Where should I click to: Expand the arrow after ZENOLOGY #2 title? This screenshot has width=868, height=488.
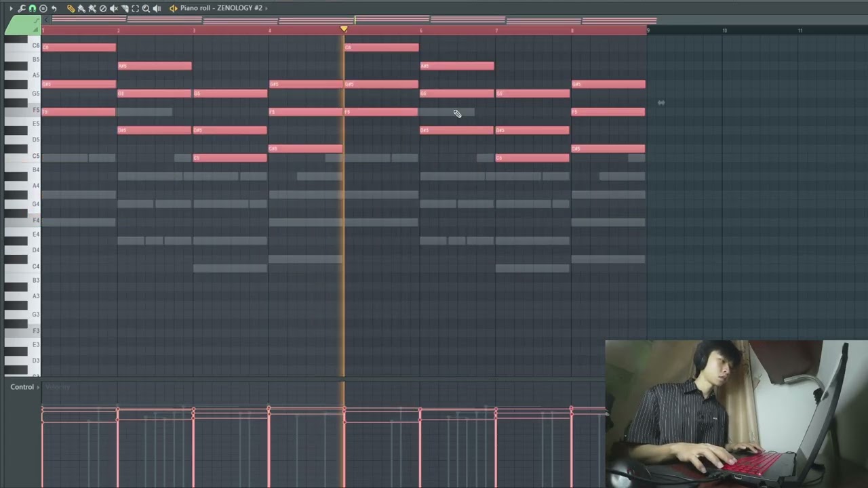(267, 8)
